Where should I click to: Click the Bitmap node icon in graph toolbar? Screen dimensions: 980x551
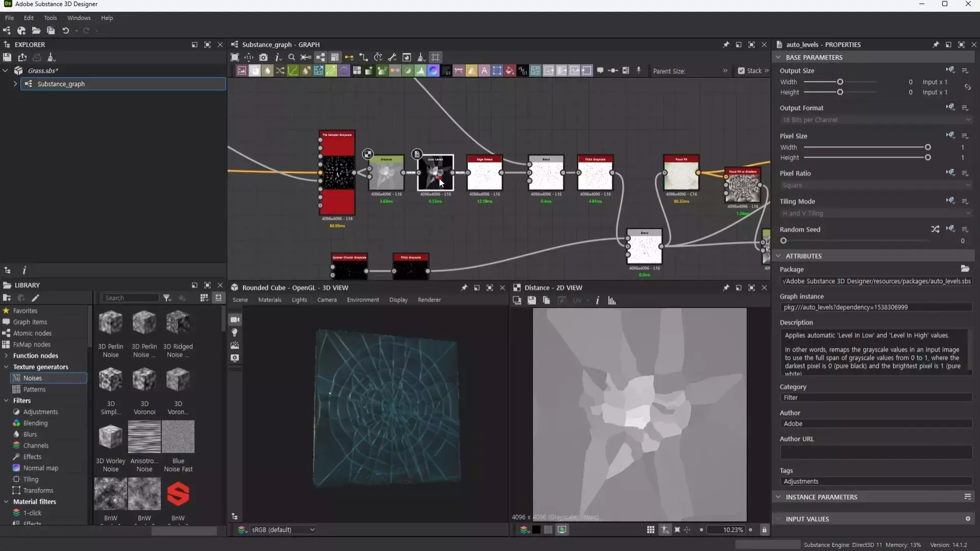242,71
